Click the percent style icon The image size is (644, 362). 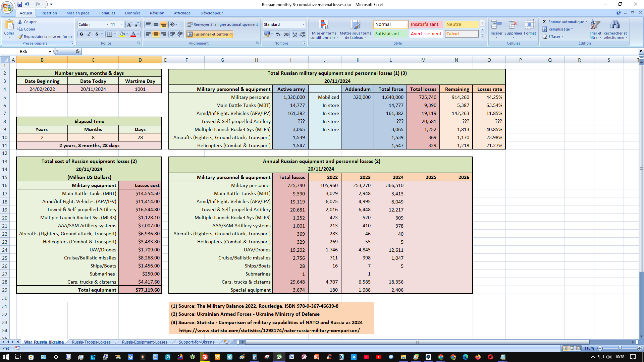(278, 34)
